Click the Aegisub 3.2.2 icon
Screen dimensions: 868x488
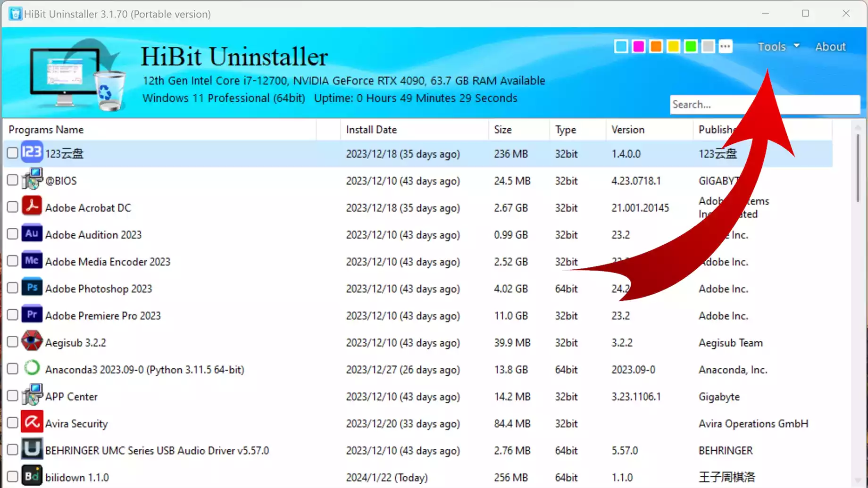point(32,342)
